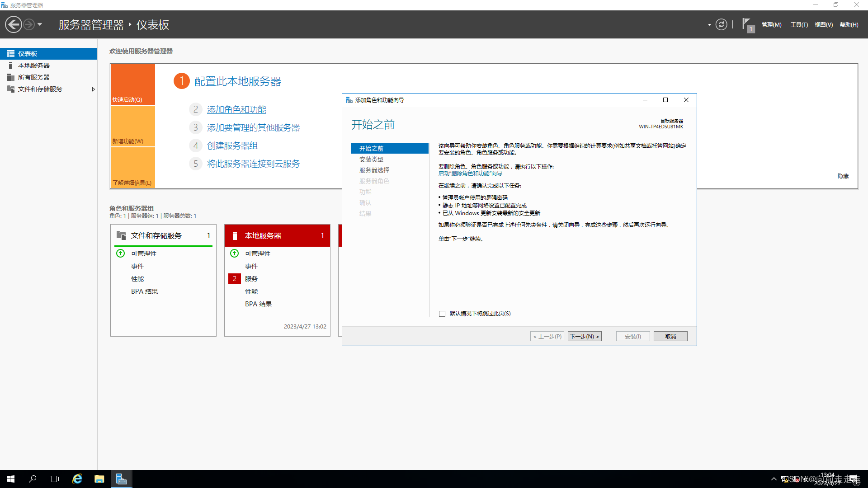Open the Manage (管理) menu
This screenshot has width=868, height=488.
tap(771, 25)
